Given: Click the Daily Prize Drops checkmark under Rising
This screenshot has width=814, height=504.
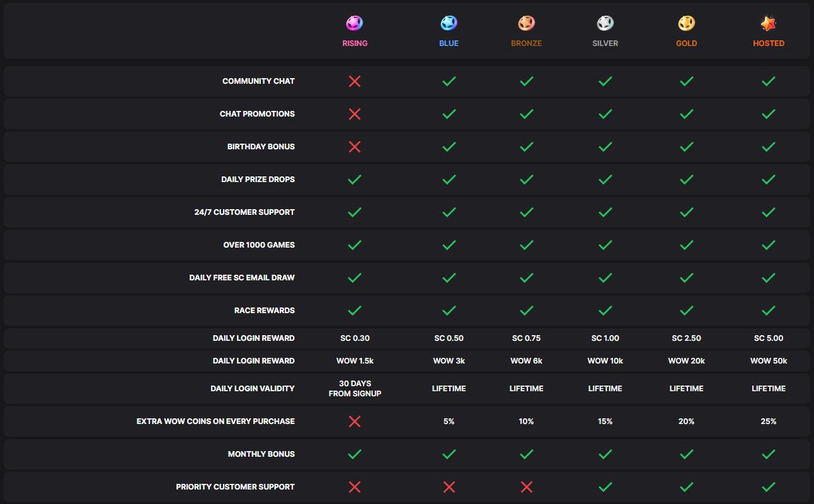Looking at the screenshot, I should (355, 180).
